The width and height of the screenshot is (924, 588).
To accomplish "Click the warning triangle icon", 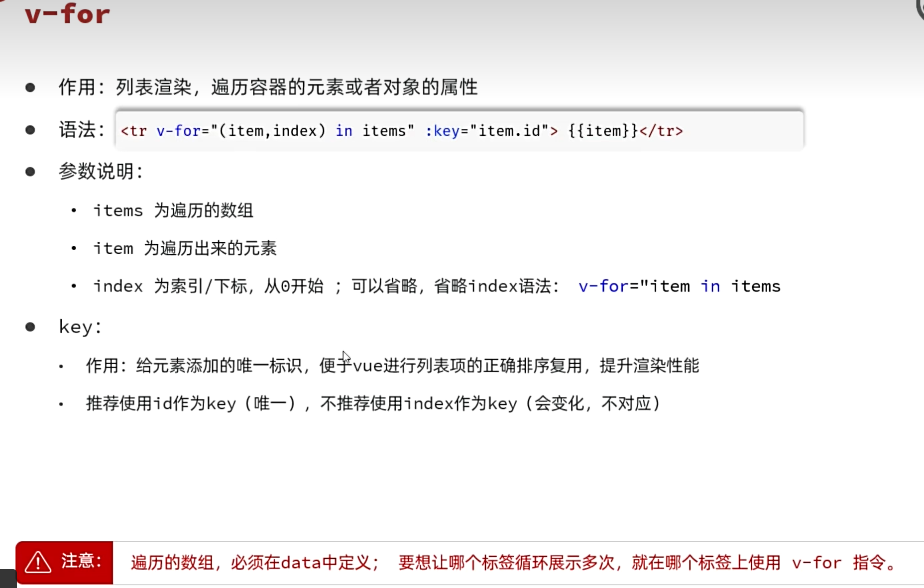I will pyautogui.click(x=38, y=563).
